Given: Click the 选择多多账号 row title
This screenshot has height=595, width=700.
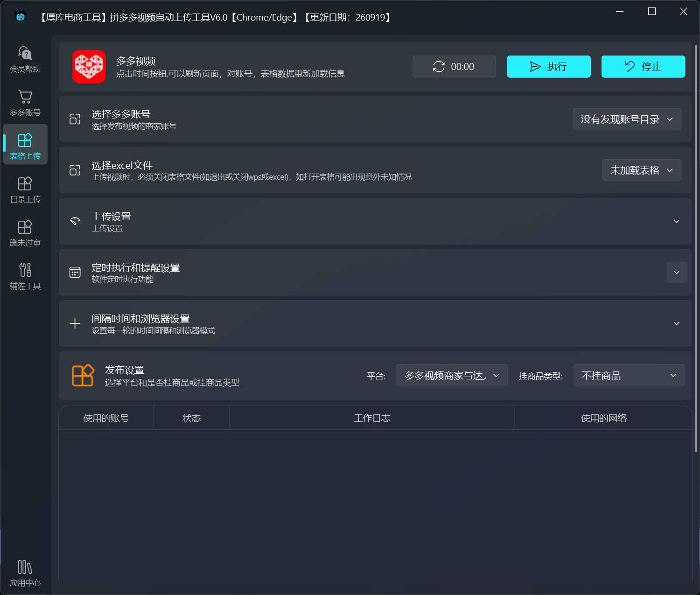Looking at the screenshot, I should click(x=121, y=114).
